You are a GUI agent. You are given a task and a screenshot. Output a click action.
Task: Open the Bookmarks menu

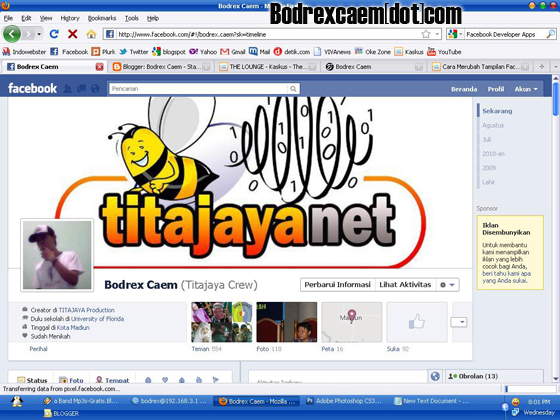102,18
